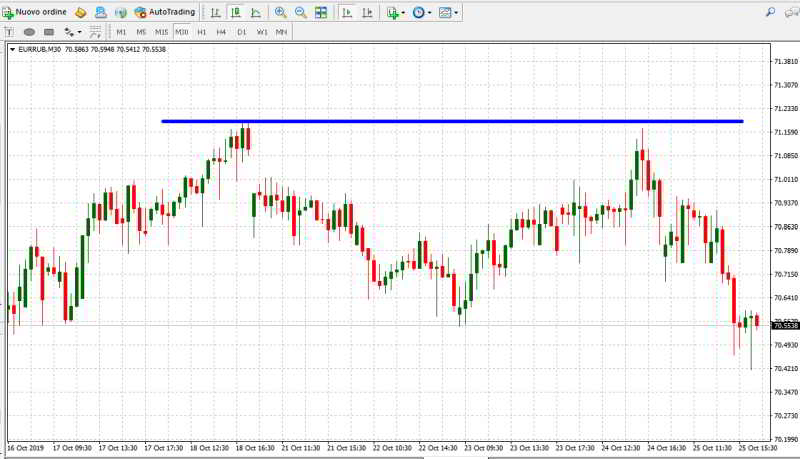
Task: Switch to bar chart display
Action: [215, 13]
